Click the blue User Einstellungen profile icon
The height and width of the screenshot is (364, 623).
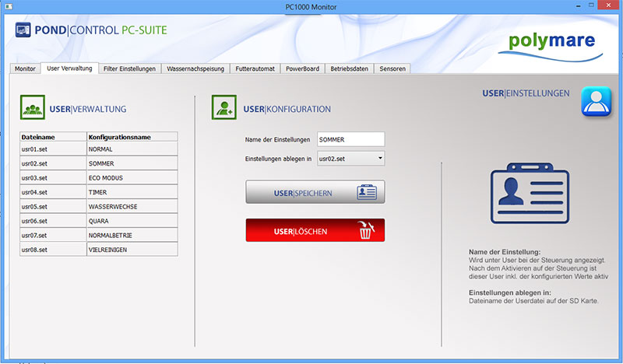pyautogui.click(x=596, y=103)
